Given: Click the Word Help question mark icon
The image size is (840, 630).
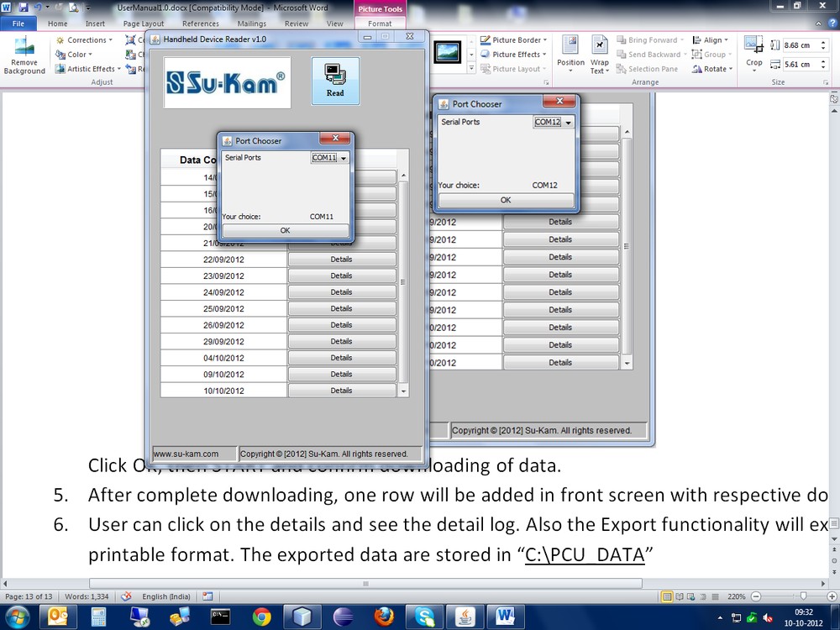Looking at the screenshot, I should tap(832, 23).
